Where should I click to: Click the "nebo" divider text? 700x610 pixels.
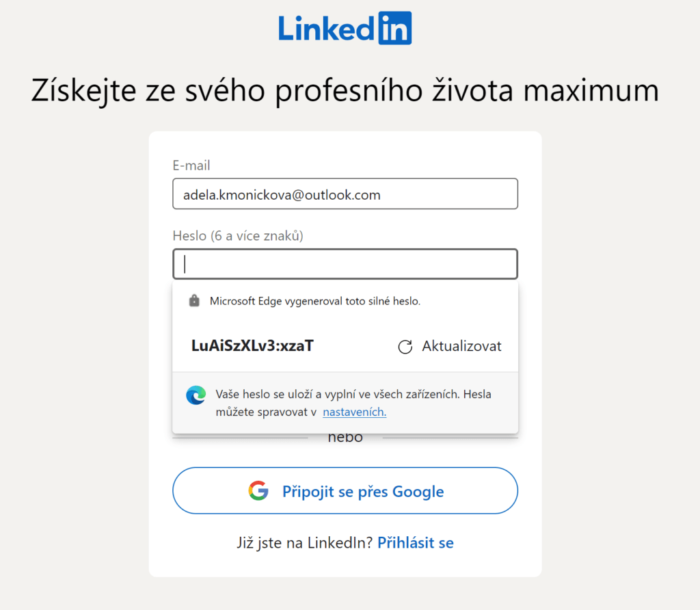(x=345, y=438)
